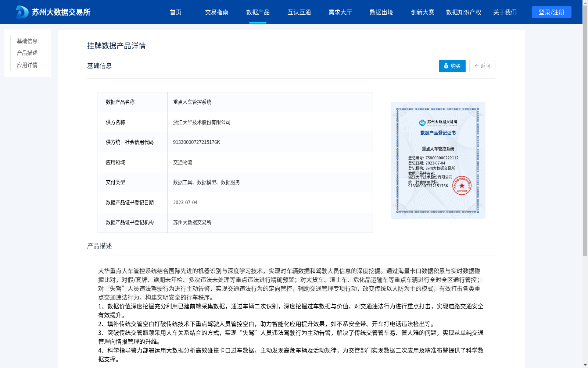The height and width of the screenshot is (368, 588).
Task: Select credit code 91330000727215176K in table
Action: coord(197,142)
